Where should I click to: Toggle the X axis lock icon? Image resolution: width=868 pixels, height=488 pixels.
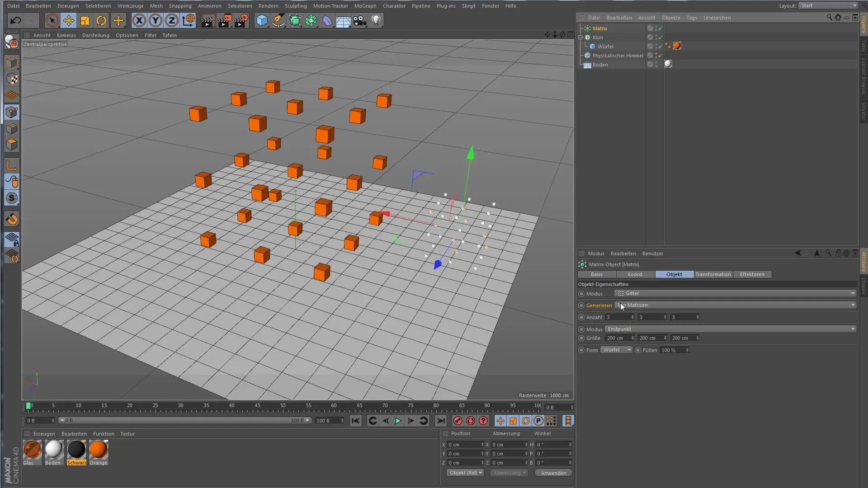tap(139, 20)
